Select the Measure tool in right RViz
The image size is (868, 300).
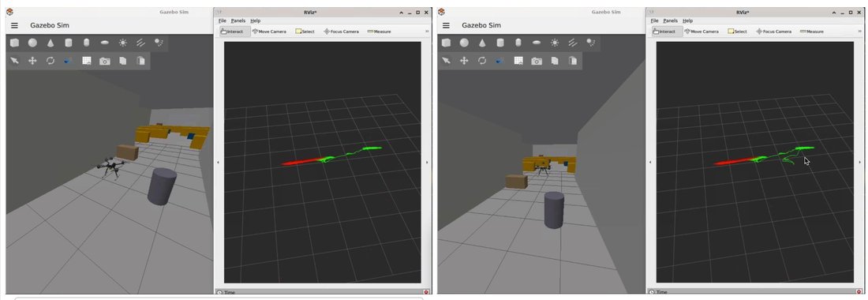[x=812, y=32]
